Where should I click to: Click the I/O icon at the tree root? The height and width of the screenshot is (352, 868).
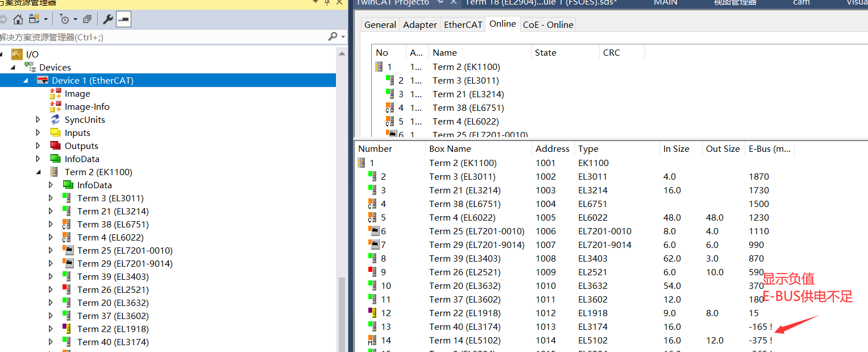coord(17,54)
